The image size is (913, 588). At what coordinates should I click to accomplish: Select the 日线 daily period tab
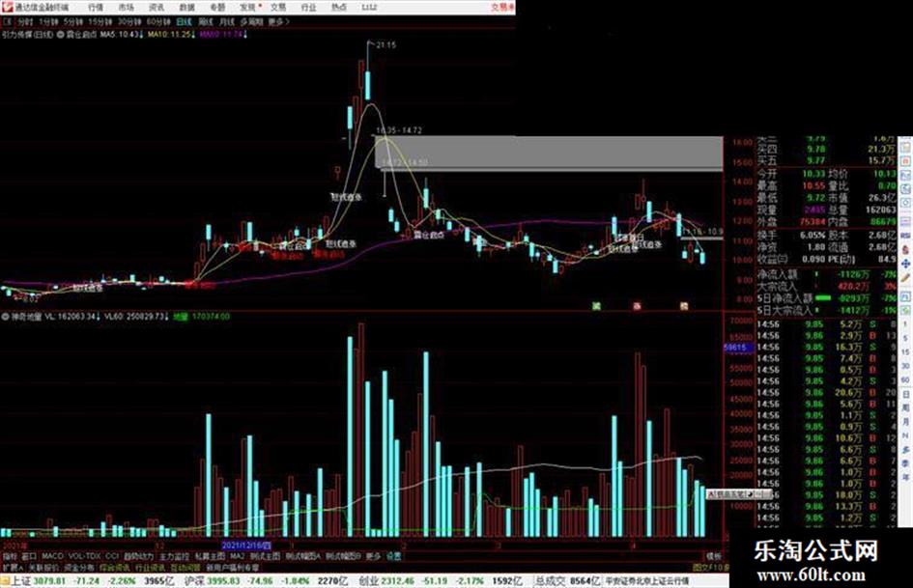(184, 21)
